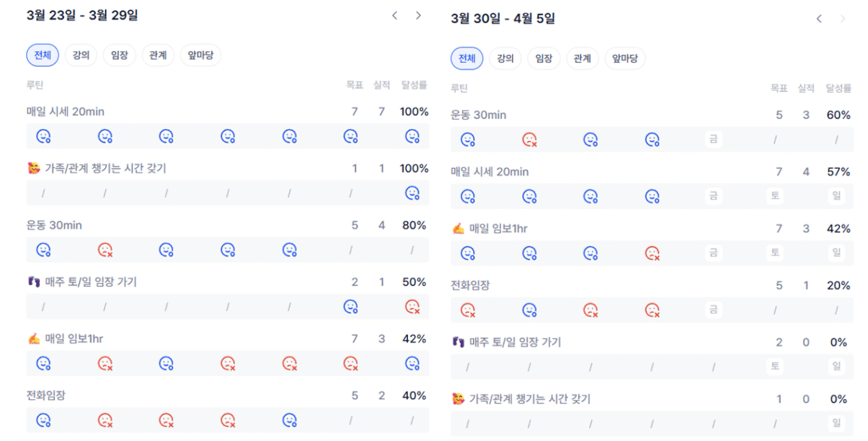
Task: Click the red failed face in 매일 임보1hr, March 30 week
Action: click(x=652, y=253)
